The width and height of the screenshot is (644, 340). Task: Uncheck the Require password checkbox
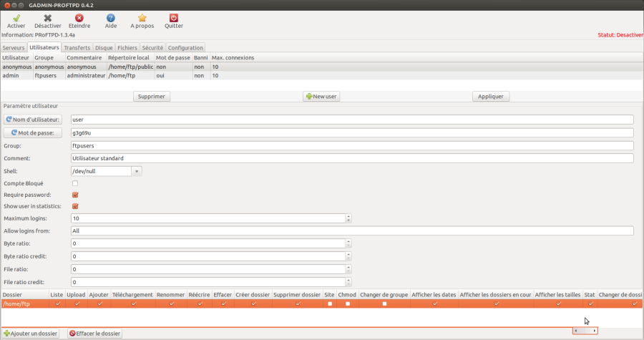pyautogui.click(x=75, y=195)
